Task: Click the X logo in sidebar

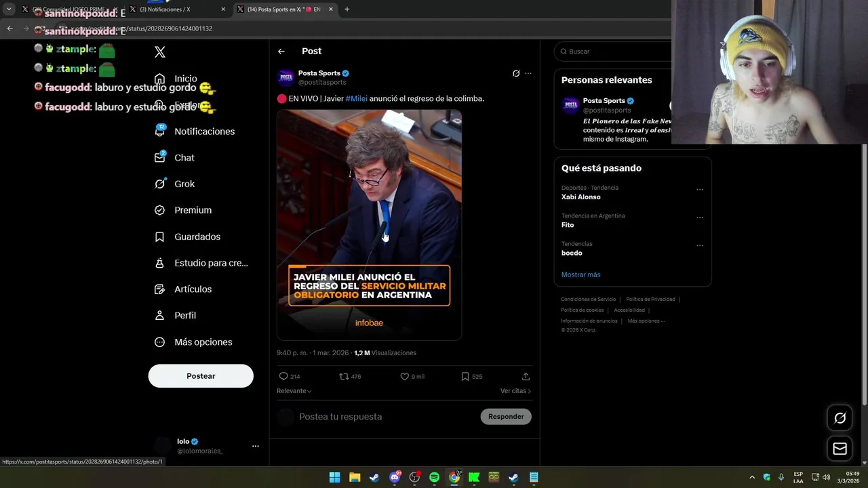Action: tap(160, 52)
